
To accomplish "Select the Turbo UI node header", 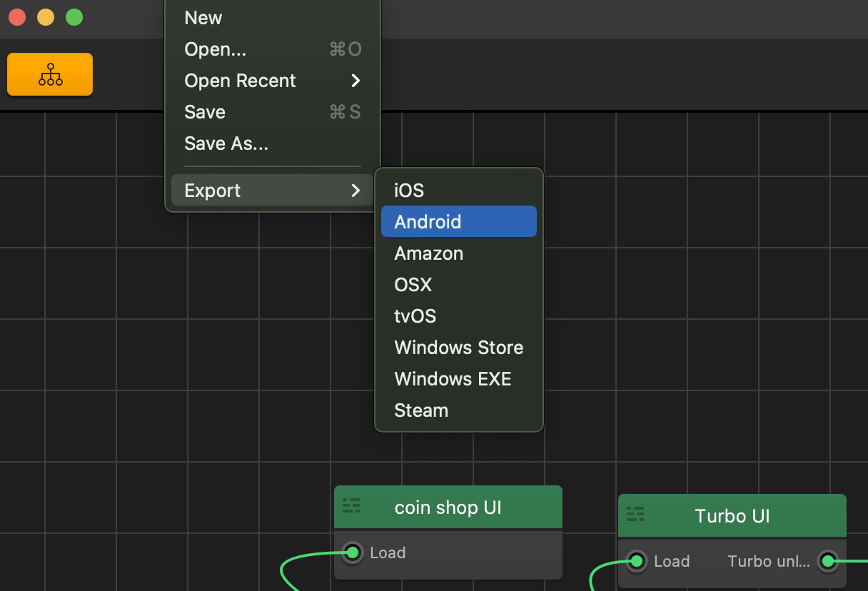I will click(x=732, y=516).
